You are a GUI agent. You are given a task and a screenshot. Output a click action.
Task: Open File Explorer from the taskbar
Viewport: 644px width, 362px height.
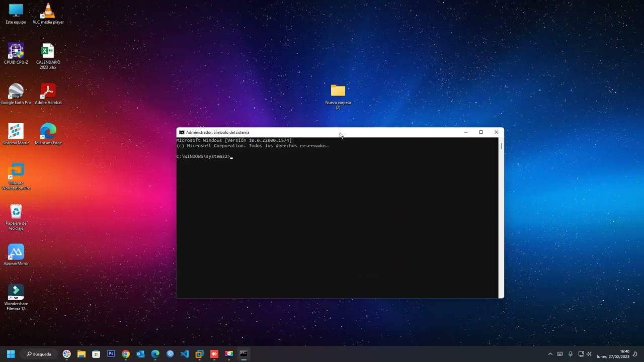coord(82,354)
